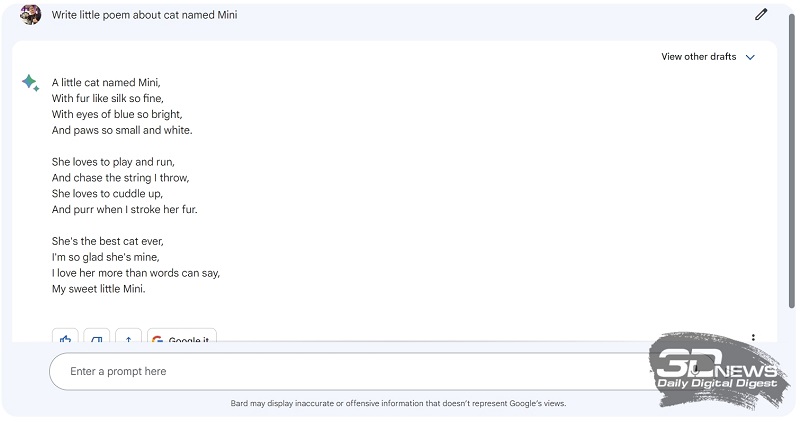Click the line "She loves to play and run,"

pos(113,162)
